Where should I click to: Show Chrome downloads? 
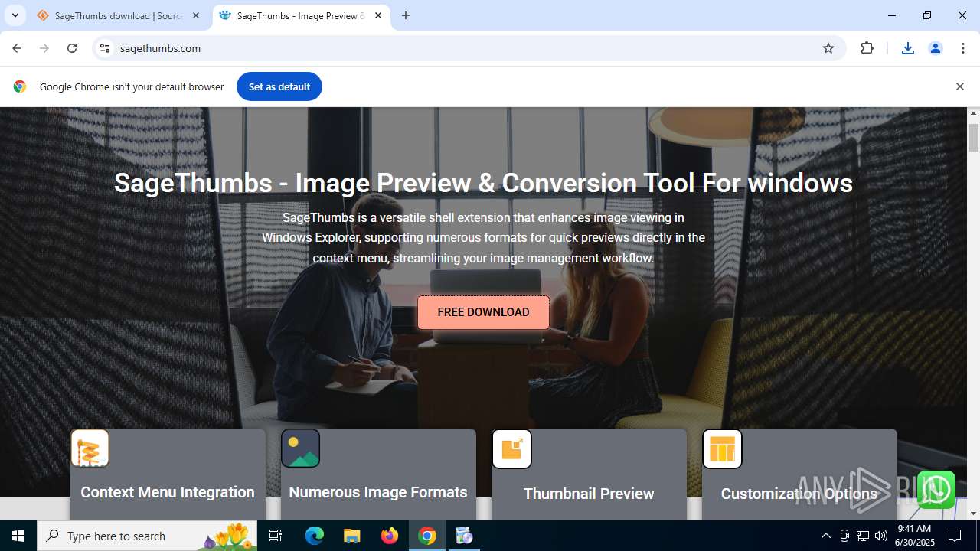[908, 48]
